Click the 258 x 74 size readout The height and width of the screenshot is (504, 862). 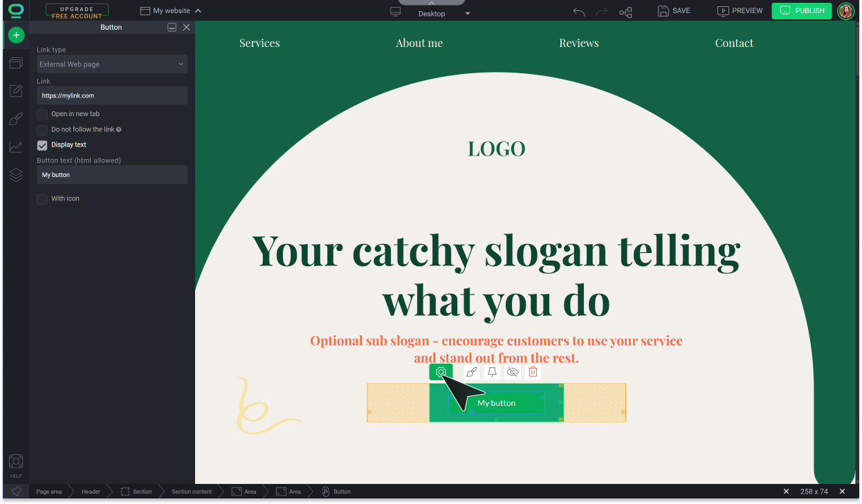point(814,492)
